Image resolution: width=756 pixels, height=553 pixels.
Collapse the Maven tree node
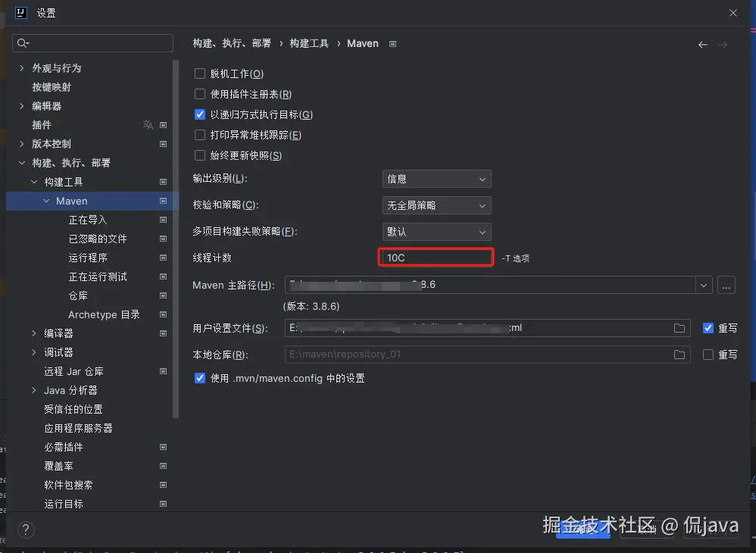click(45, 201)
